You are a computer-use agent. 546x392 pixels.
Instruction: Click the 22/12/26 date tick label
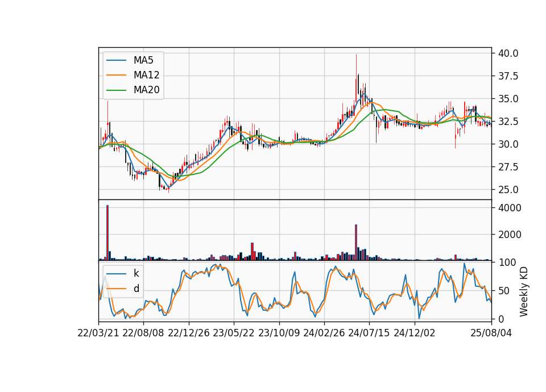(x=189, y=333)
